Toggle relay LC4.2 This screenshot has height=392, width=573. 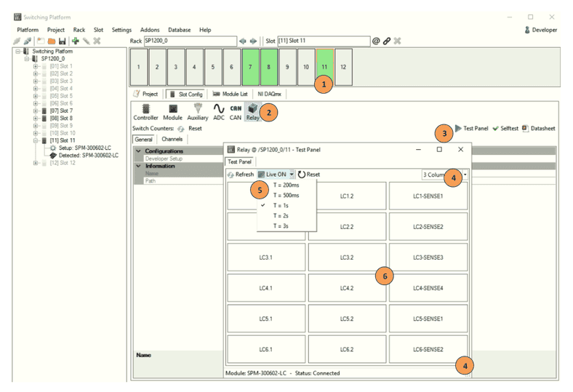point(347,288)
